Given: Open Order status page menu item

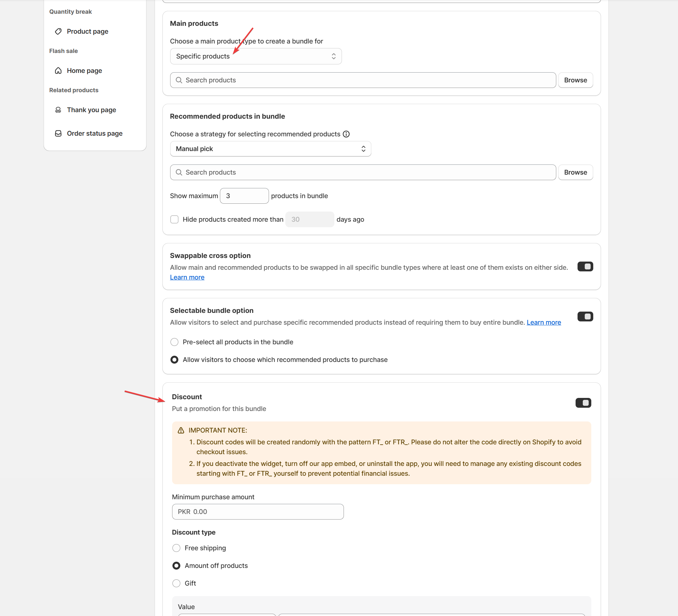Looking at the screenshot, I should point(95,133).
